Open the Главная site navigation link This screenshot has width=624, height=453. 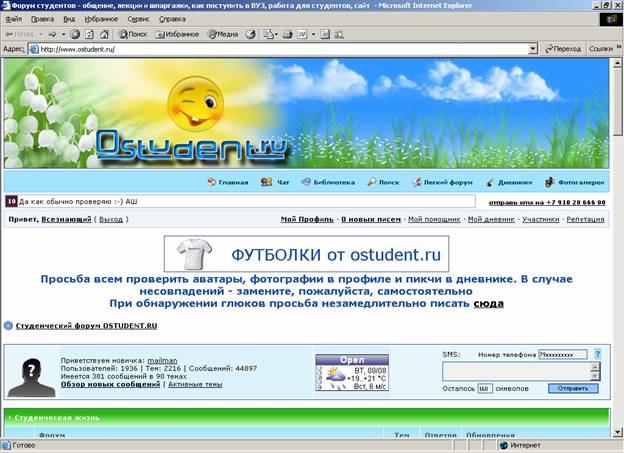tap(228, 182)
